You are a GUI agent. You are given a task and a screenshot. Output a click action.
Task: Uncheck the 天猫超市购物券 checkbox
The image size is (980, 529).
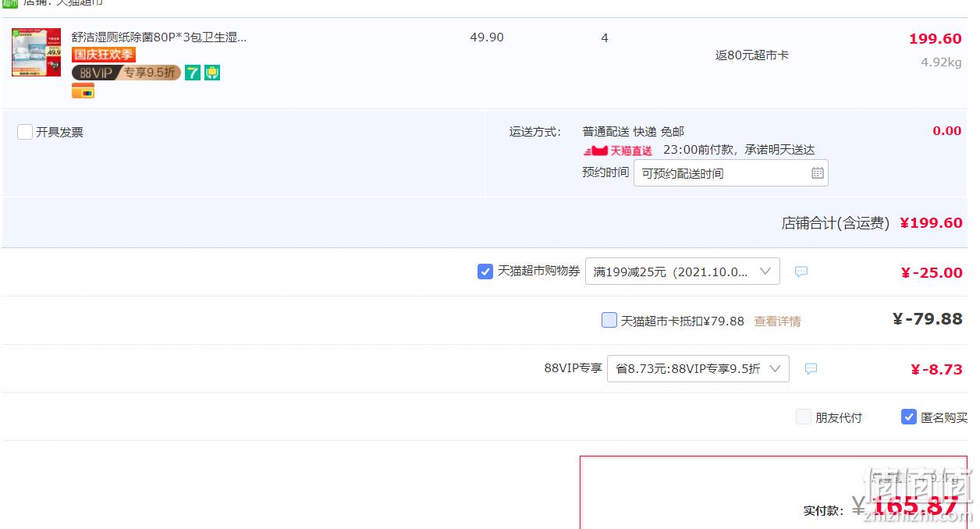pyautogui.click(x=485, y=272)
